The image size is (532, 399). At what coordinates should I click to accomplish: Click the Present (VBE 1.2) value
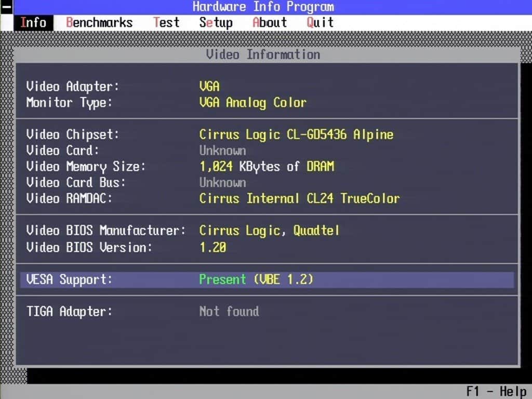click(x=256, y=280)
